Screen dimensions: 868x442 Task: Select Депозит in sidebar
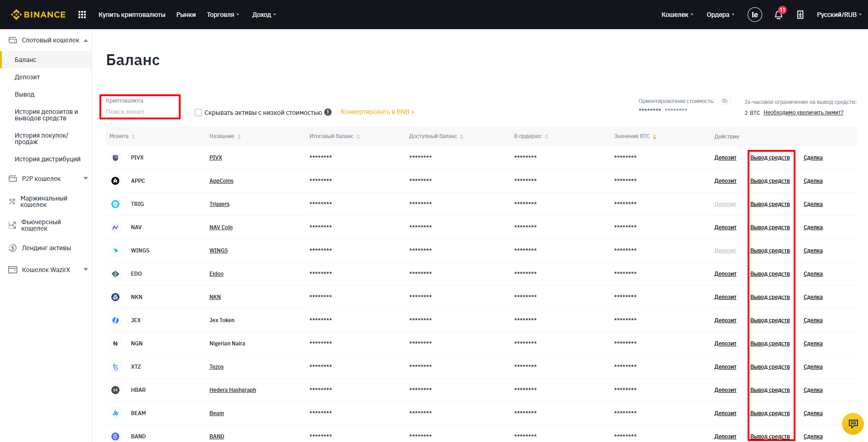[x=27, y=77]
